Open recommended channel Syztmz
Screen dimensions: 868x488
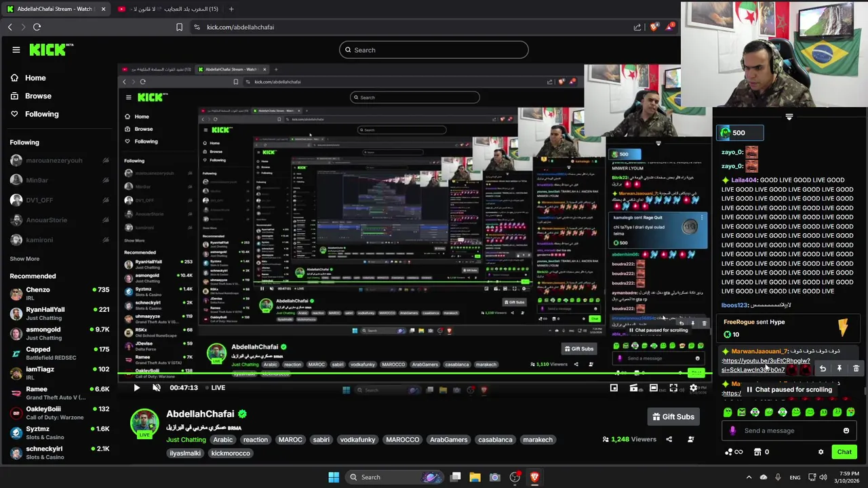60,432
